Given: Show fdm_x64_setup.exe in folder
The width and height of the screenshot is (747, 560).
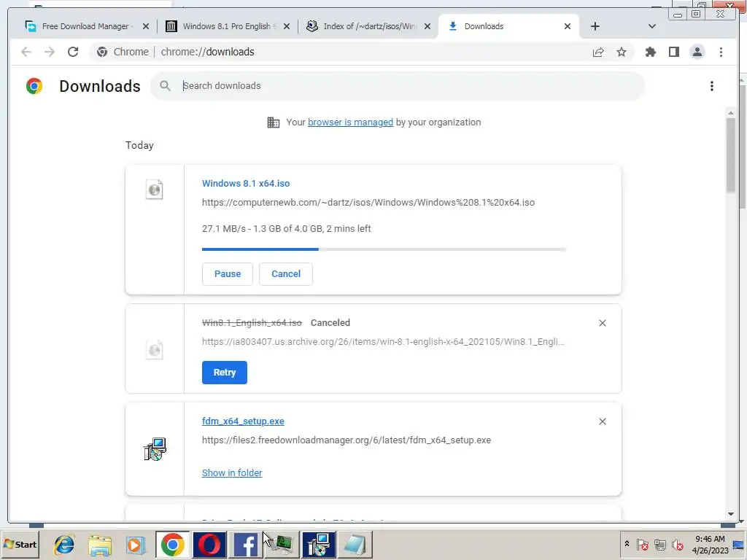Looking at the screenshot, I should click(x=232, y=472).
